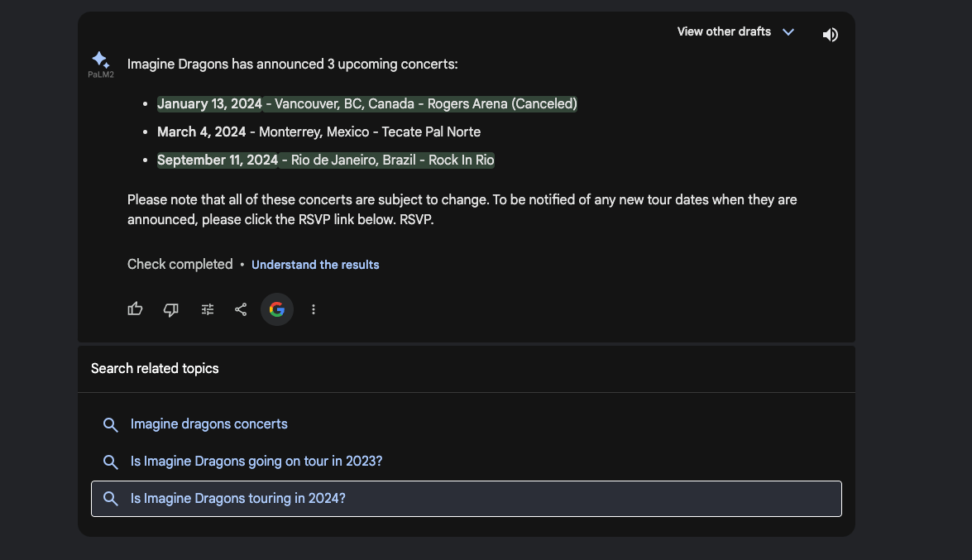The height and width of the screenshot is (560, 972).
Task: Click the share response icon
Action: click(x=242, y=309)
